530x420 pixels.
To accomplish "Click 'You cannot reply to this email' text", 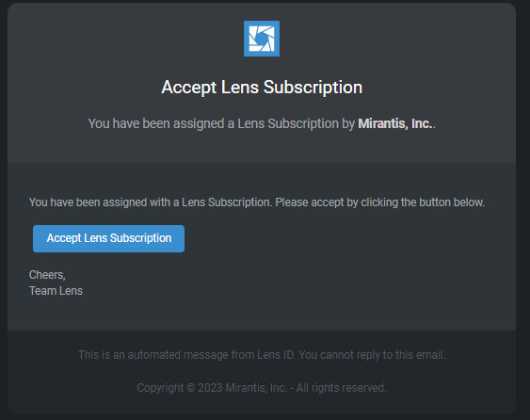I will (372, 355).
